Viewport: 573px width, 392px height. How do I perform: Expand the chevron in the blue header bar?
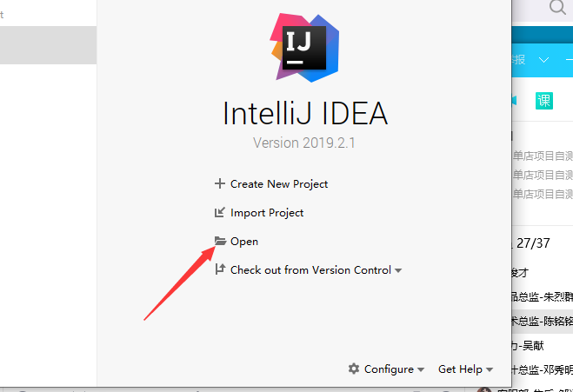click(544, 60)
